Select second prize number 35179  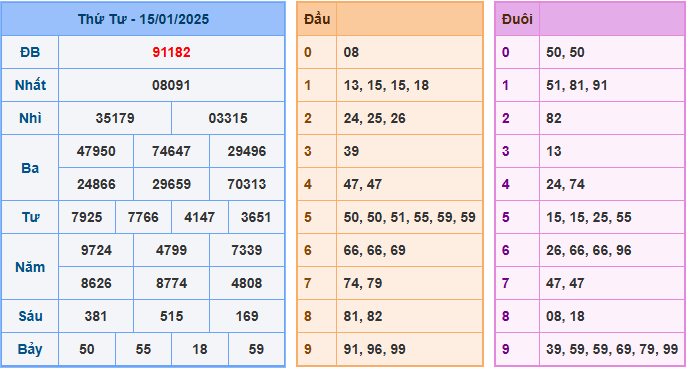[x=115, y=118]
